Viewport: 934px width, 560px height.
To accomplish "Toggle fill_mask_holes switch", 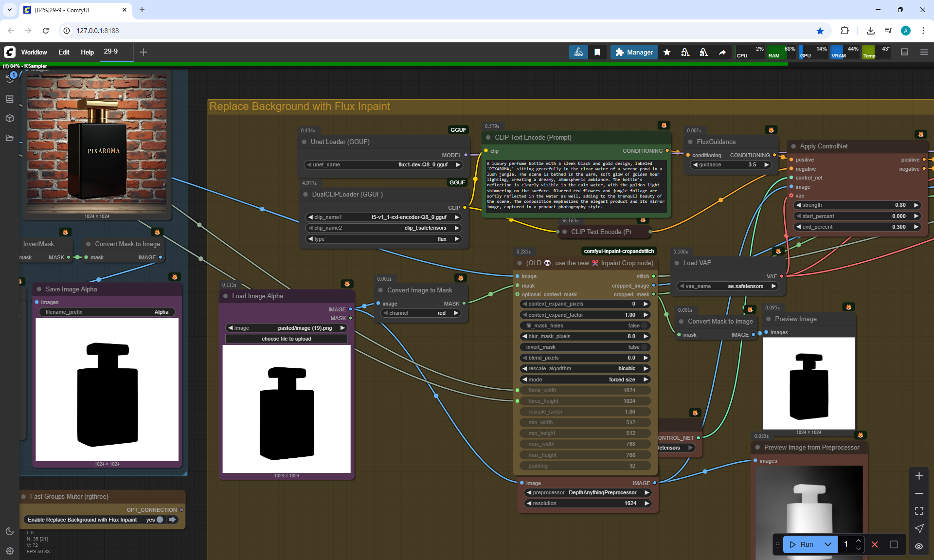I will point(644,325).
